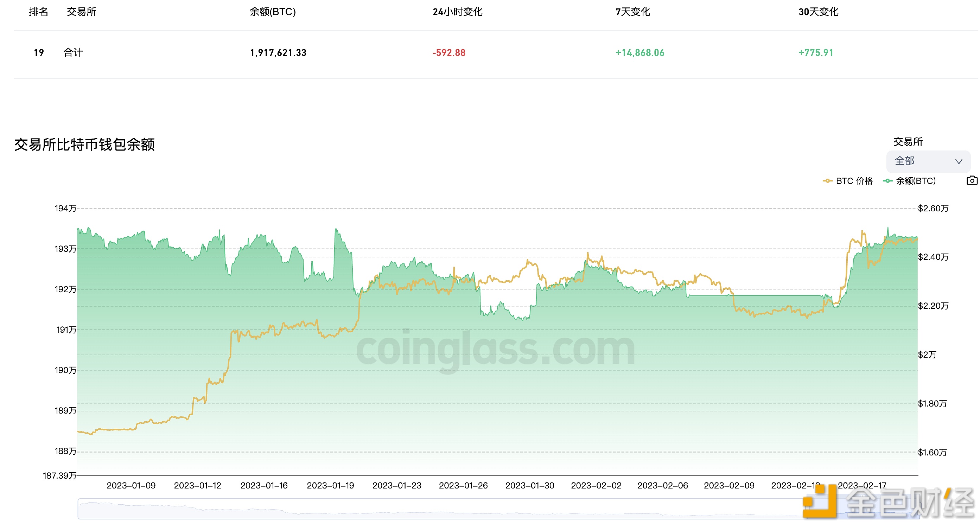Viewport: 980px width, 524px height.
Task: Click the time range slider below chart
Action: click(498, 509)
